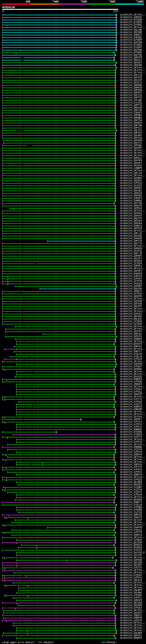Open hit UniRef100_B7U886

coord(131,432)
